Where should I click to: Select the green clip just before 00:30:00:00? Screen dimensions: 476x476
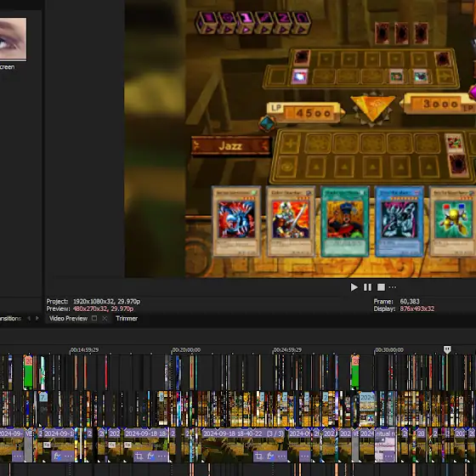(355, 373)
